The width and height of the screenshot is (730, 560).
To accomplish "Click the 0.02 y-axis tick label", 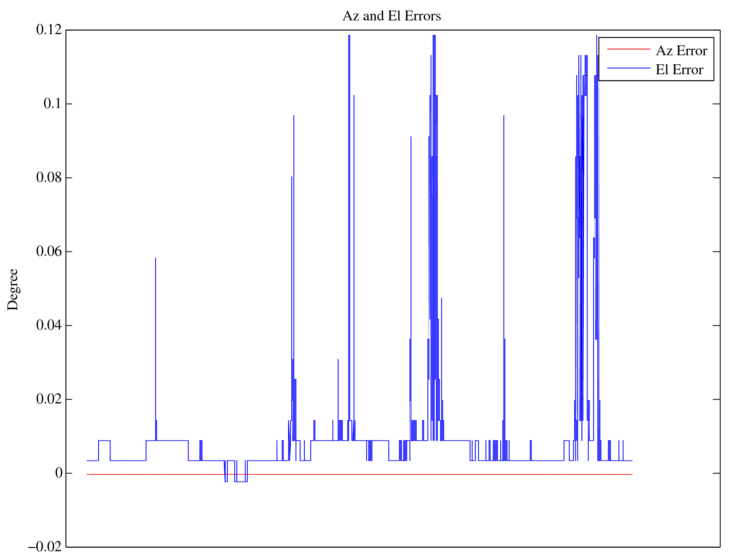I will point(49,399).
